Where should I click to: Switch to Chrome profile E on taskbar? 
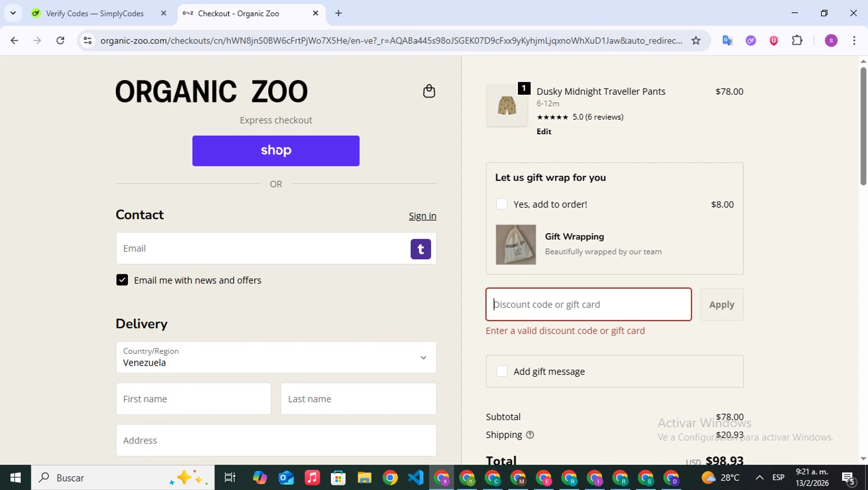point(544,478)
